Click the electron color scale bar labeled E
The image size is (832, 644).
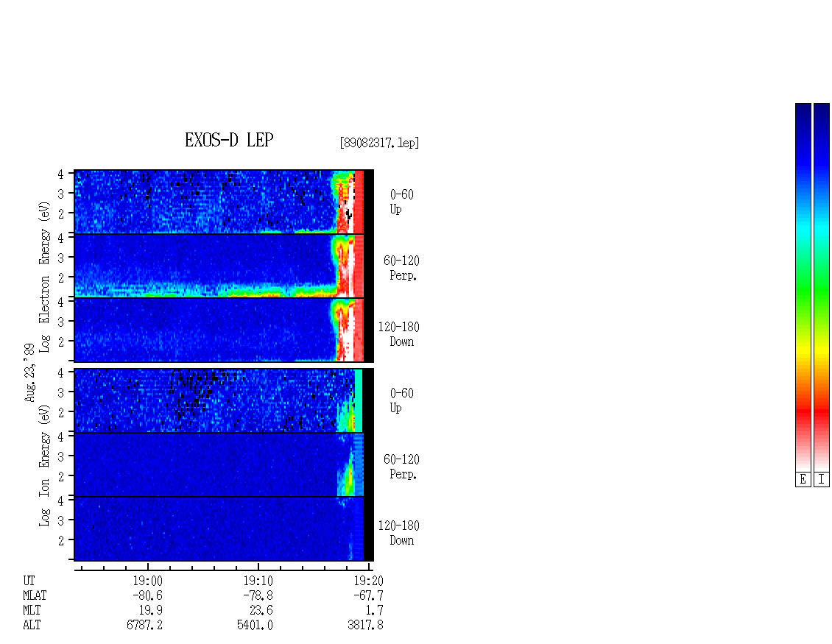[x=803, y=287]
